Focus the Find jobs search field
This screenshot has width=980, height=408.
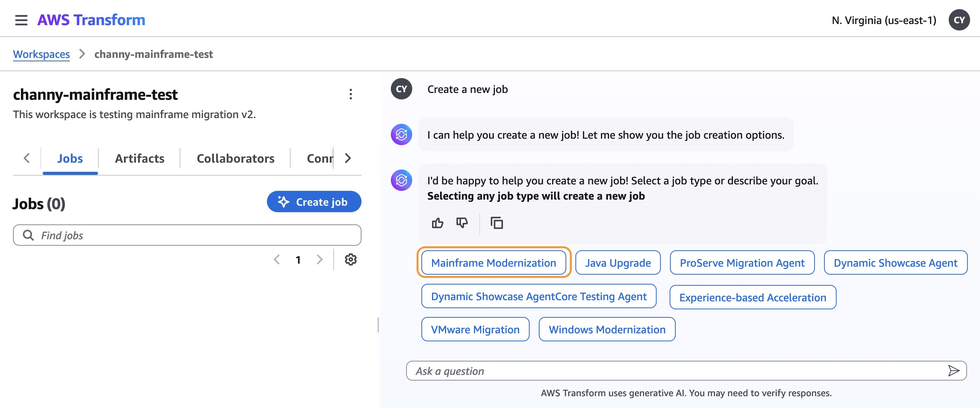click(x=187, y=235)
